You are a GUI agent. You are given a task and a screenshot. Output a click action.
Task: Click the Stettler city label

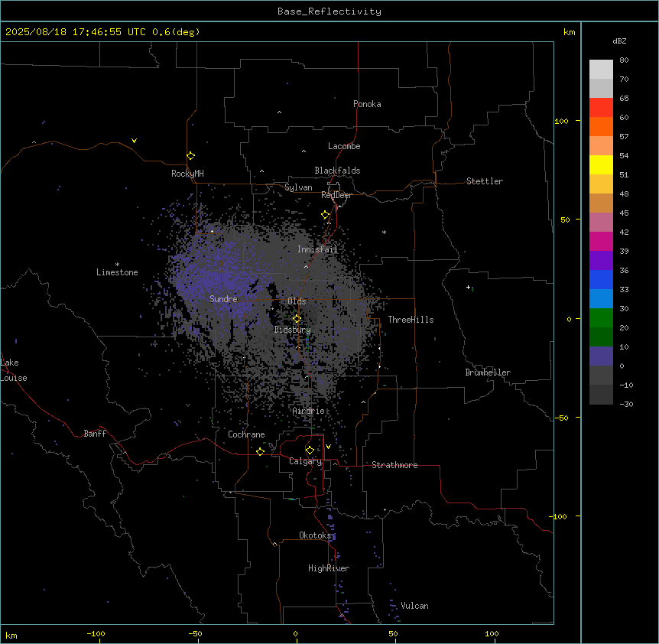485,181
